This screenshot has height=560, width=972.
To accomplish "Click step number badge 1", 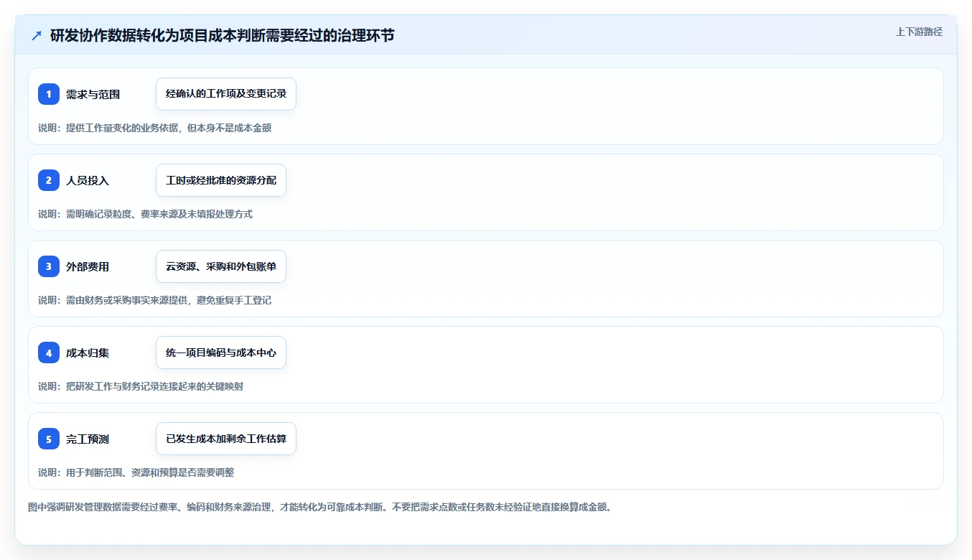I will point(49,94).
